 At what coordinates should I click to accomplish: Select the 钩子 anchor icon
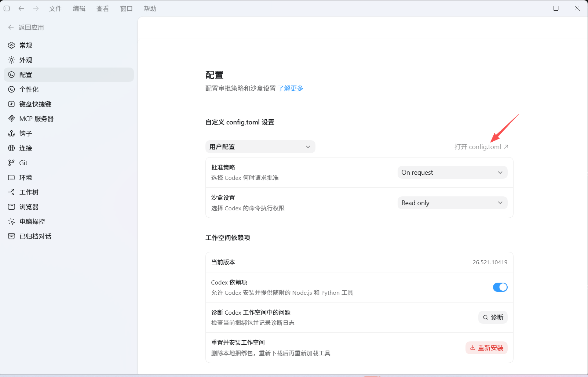[x=11, y=133]
